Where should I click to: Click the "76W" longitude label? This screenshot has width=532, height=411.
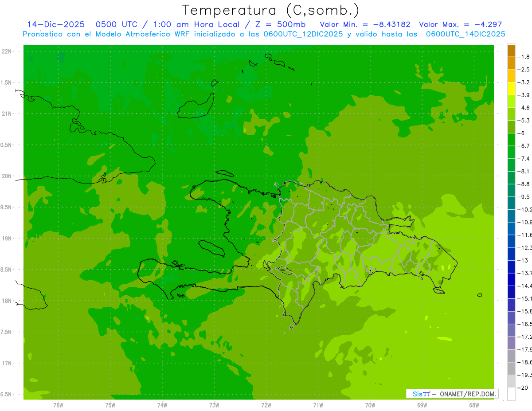58,405
